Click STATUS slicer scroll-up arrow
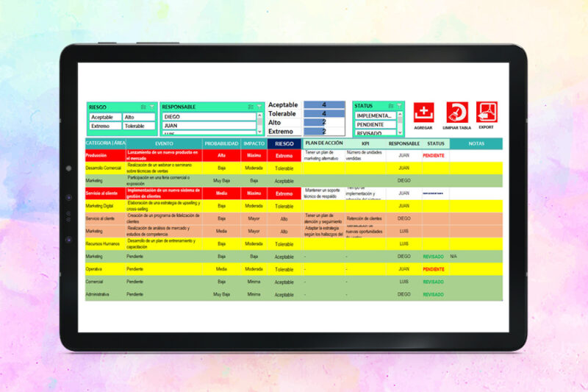This screenshot has height=392, width=588. 400,114
